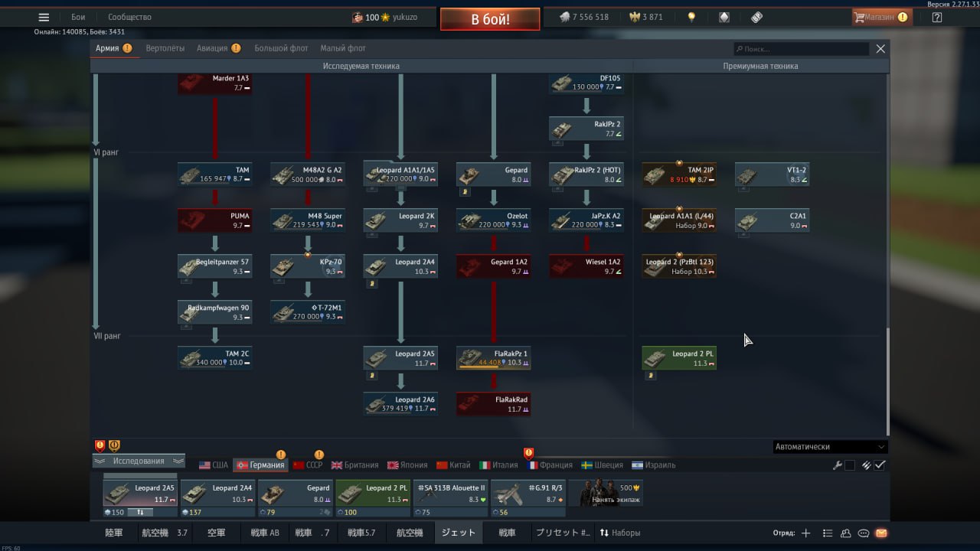
Task: Select the Израиль nation
Action: (654, 465)
